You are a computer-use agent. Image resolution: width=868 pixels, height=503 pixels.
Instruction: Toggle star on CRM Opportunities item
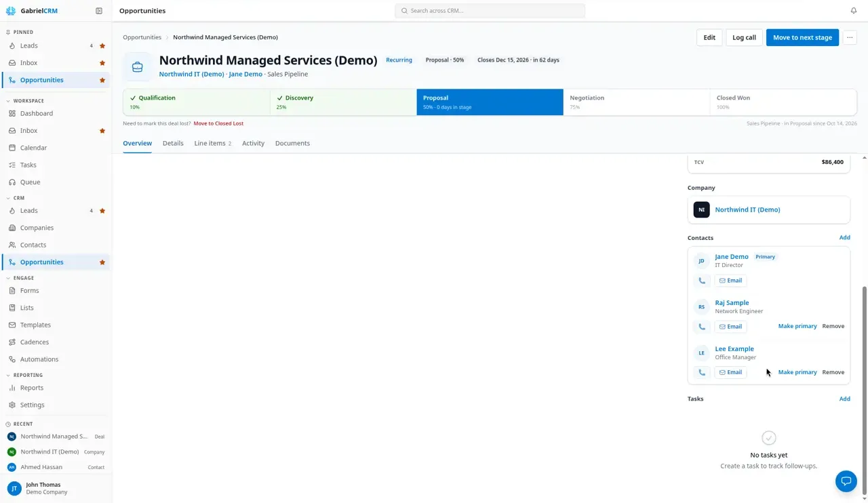102,262
